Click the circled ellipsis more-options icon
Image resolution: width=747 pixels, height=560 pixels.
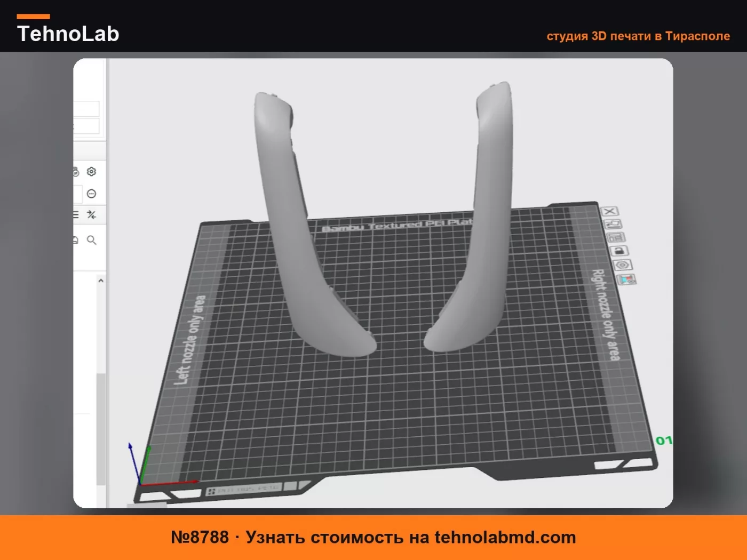(91, 194)
